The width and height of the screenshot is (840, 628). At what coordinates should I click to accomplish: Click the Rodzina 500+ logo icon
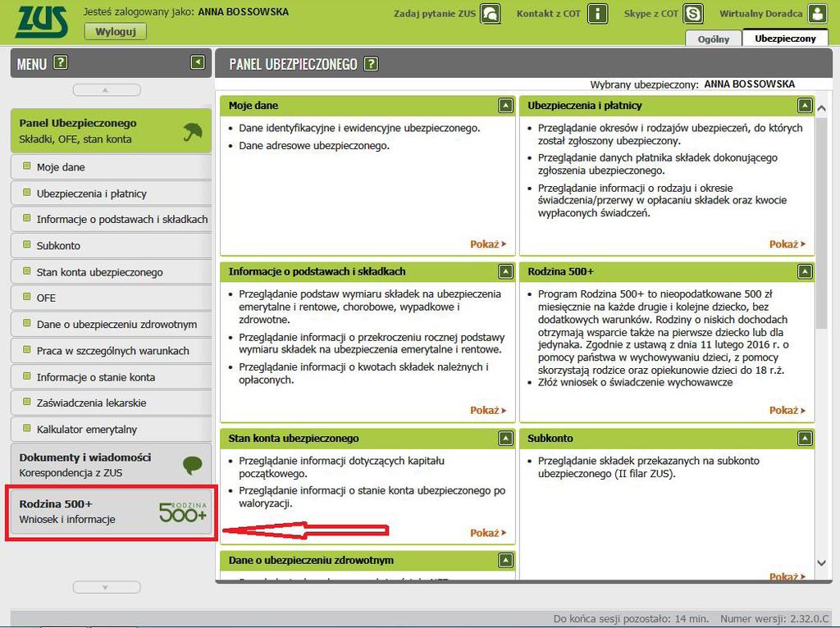point(183,512)
